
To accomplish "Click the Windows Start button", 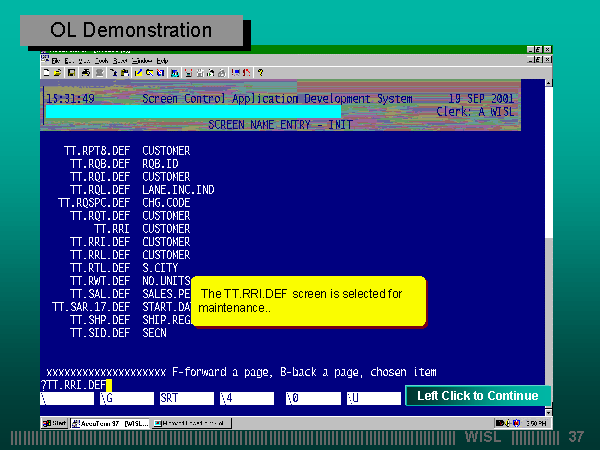I will [x=55, y=423].
